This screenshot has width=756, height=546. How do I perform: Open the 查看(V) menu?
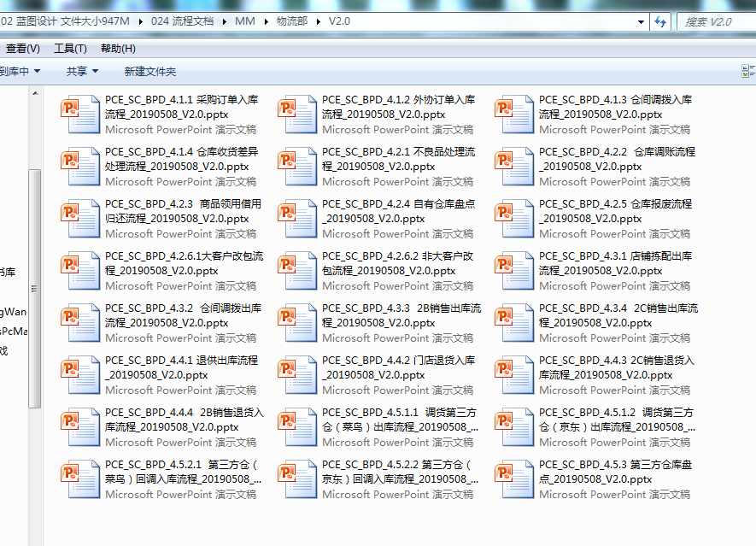point(22,49)
